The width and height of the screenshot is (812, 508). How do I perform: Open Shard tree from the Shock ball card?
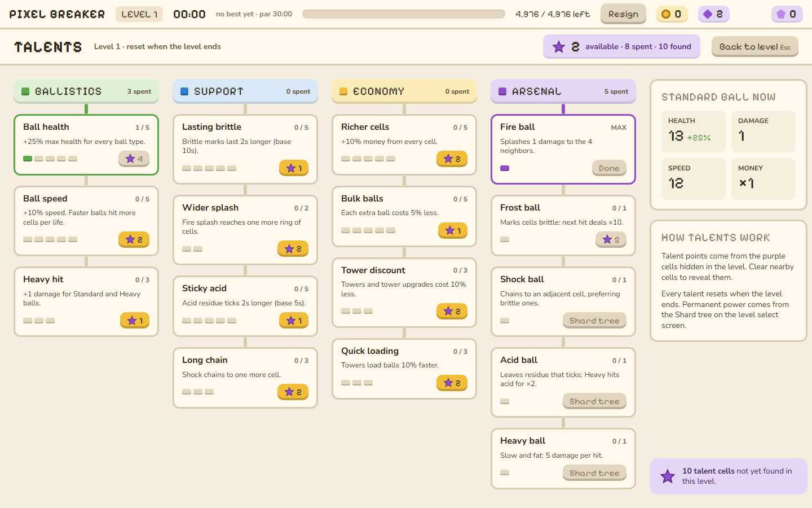click(x=594, y=321)
